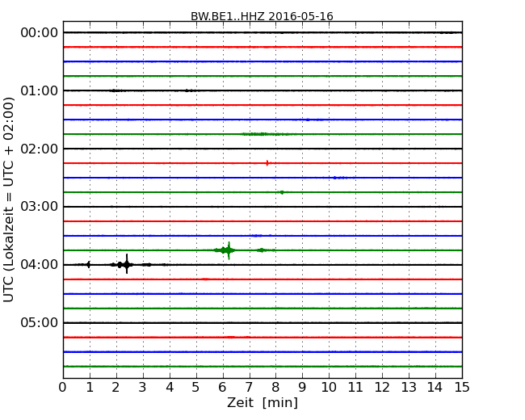Click x-axis tick label 3
Image resolution: width=525 pixels, height=420 pixels.
143,388
